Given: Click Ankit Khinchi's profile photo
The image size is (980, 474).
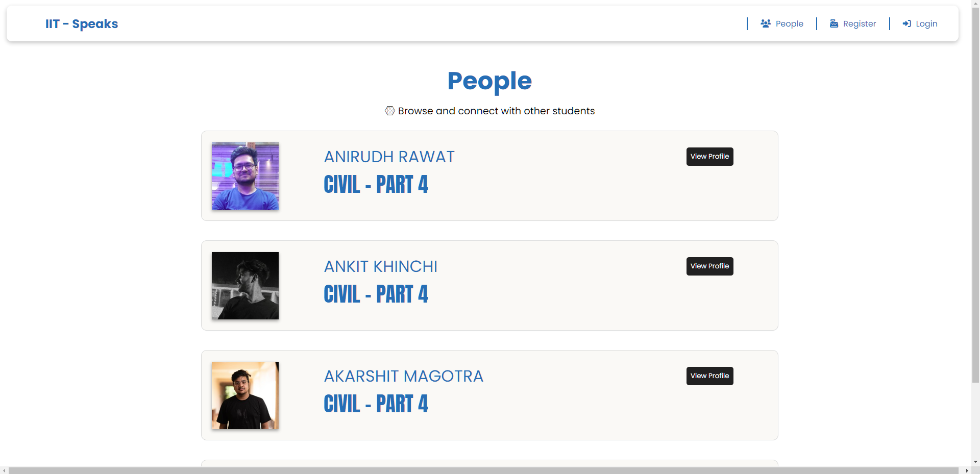Looking at the screenshot, I should coord(244,286).
